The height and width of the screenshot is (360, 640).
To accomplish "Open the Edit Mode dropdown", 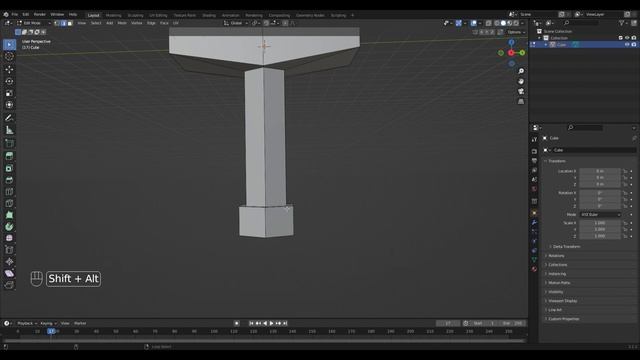I will (34, 23).
